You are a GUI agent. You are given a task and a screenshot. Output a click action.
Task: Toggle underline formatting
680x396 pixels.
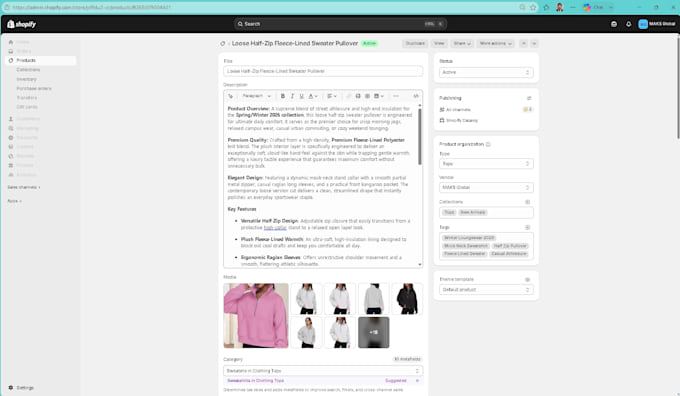(302, 96)
